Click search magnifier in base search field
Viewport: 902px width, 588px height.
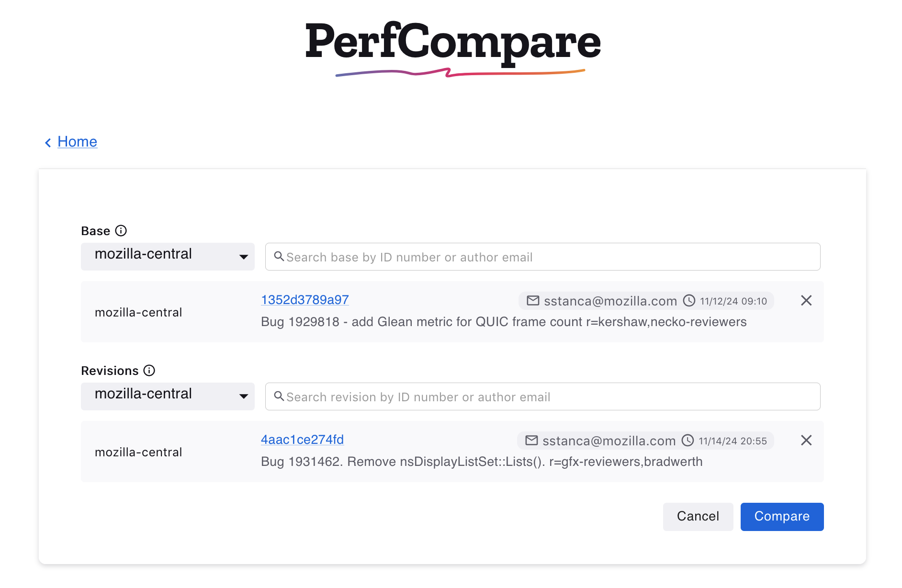click(279, 257)
